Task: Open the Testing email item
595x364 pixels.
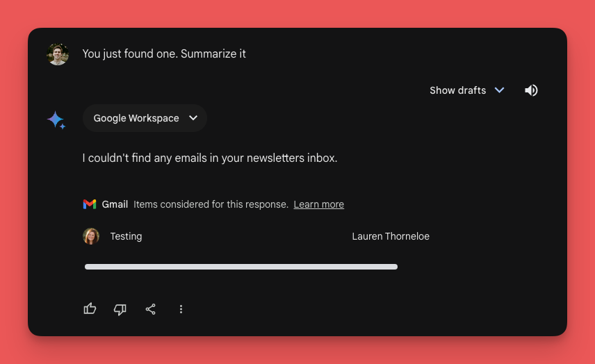Action: [126, 236]
